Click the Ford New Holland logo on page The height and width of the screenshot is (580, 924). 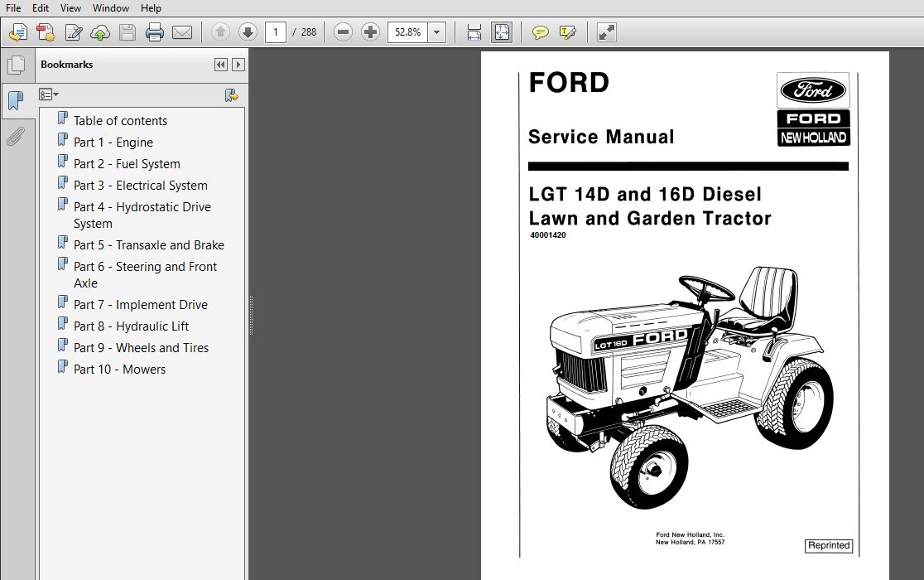pyautogui.click(x=813, y=109)
